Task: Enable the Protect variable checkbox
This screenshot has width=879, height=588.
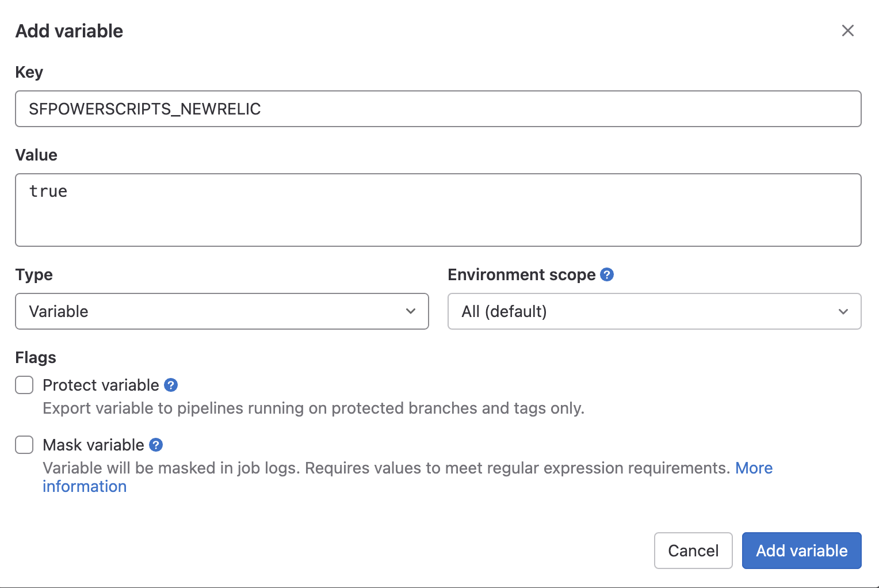Action: tap(24, 385)
